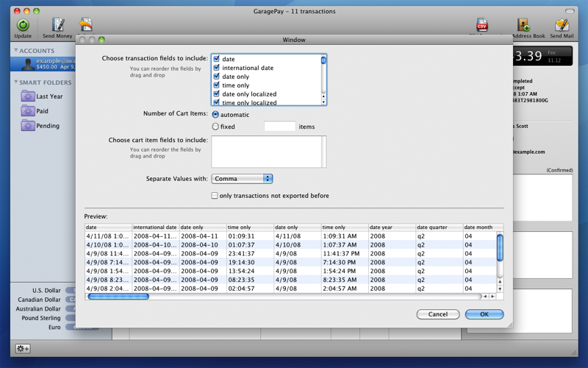Click the gear action button at bottom left

point(23,349)
